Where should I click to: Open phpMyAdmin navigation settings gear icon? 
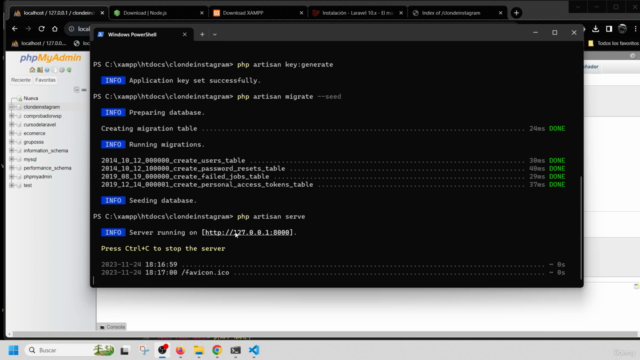pyautogui.click(x=62, y=70)
